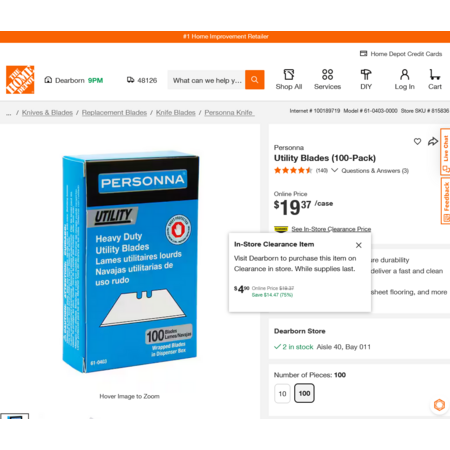Select the 100 pieces option
This screenshot has width=450, height=450.
304,394
